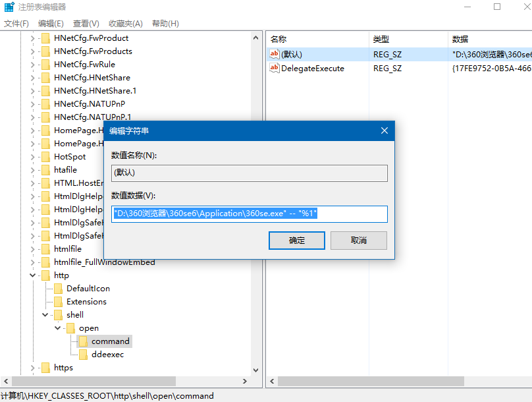Screen dimensions: 532x402
Task: Click the 数值名称 field showing (默认)
Action: pyautogui.click(x=250, y=173)
